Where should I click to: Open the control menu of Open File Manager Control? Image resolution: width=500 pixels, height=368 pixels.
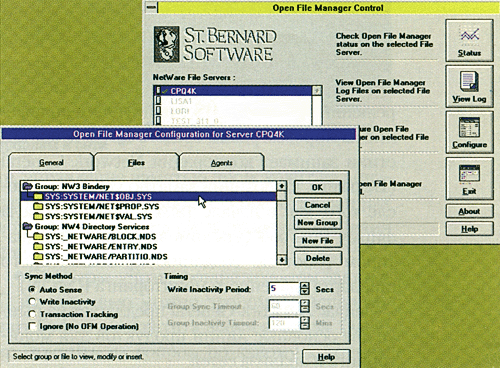[151, 7]
